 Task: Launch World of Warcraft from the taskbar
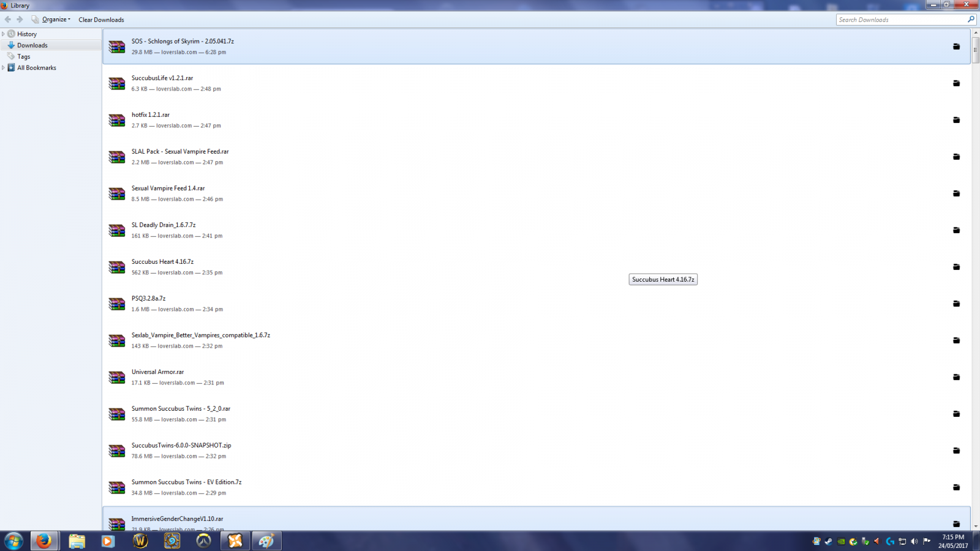[140, 541]
